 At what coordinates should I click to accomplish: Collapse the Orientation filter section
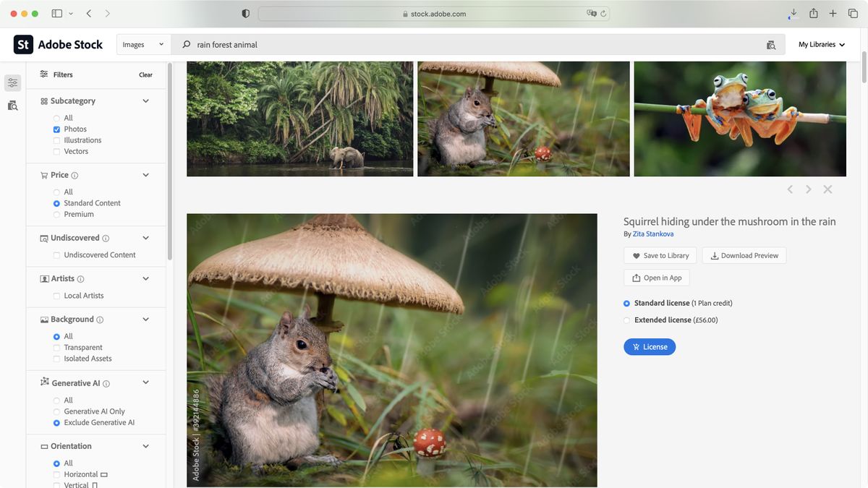[145, 446]
